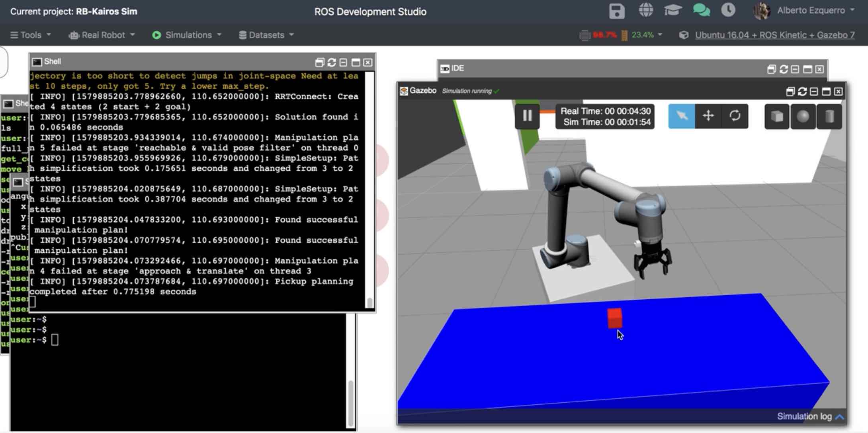The height and width of the screenshot is (433, 868).
Task: Select the Gazebo translate move tool
Action: 708,116
